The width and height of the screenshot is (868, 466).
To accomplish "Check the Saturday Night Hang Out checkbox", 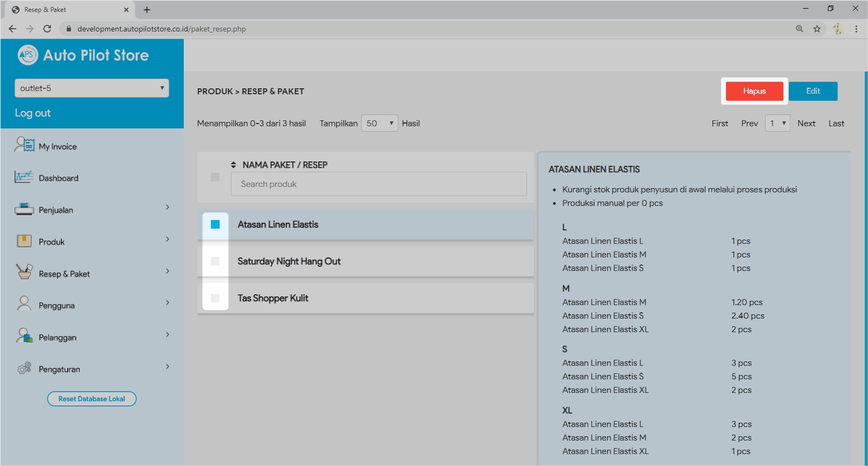I will (x=215, y=261).
